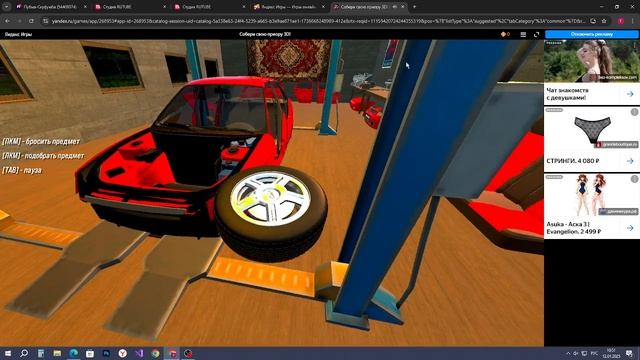Click the arrow on Asuka ad
The width and height of the screenshot is (640, 360).
tap(630, 228)
